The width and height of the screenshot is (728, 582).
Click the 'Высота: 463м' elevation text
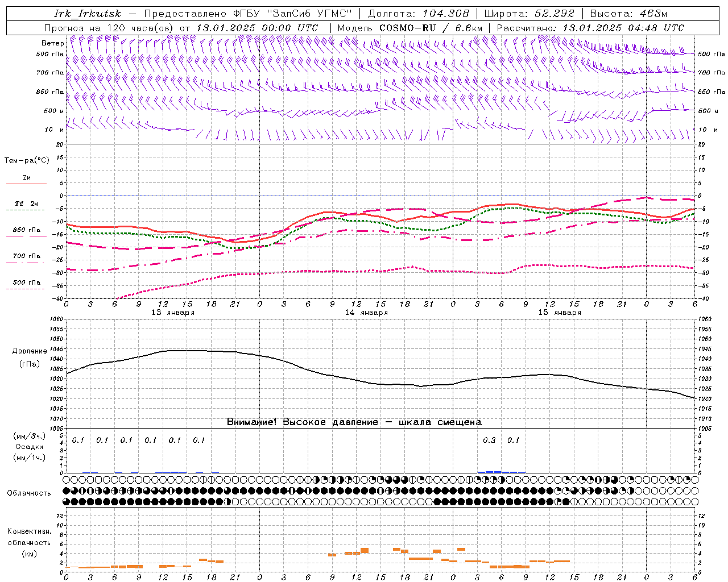628,14
